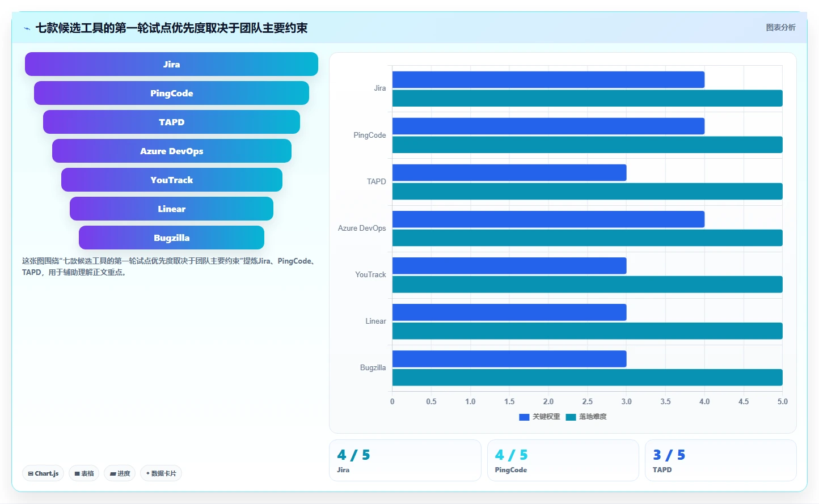Click PingCode blue 关键权重 bar
819x504 pixels.
[x=548, y=126]
